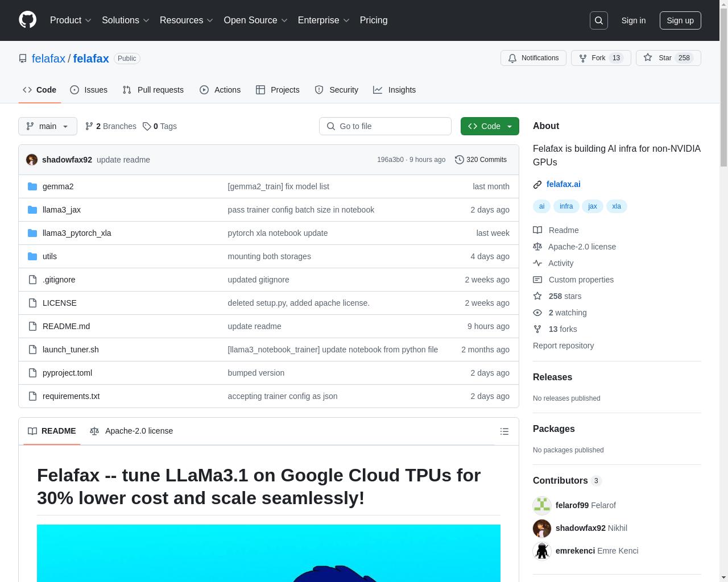
Task: Expand the Solutions menu
Action: pyautogui.click(x=125, y=20)
